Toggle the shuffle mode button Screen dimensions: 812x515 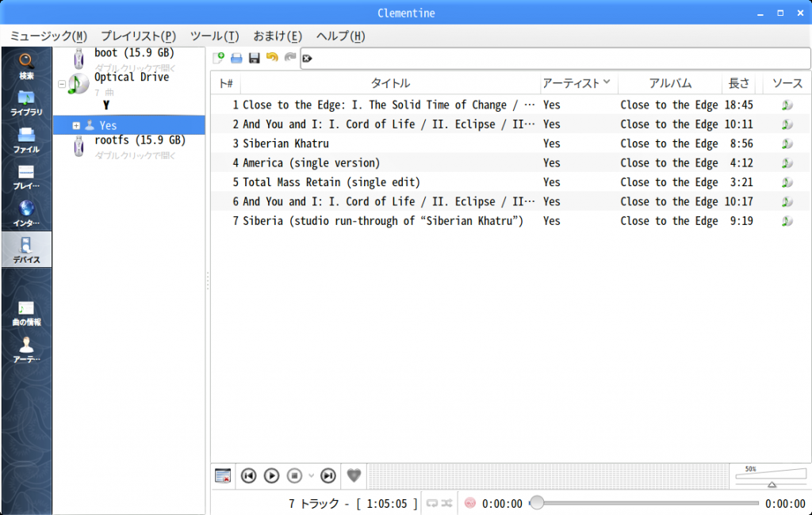tap(447, 503)
